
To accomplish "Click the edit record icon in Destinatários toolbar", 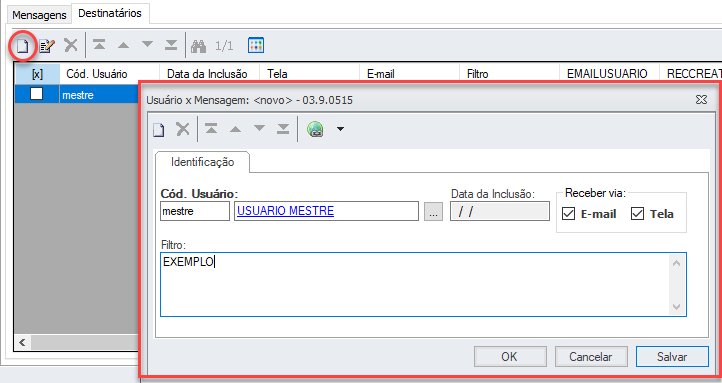I will pos(47,46).
